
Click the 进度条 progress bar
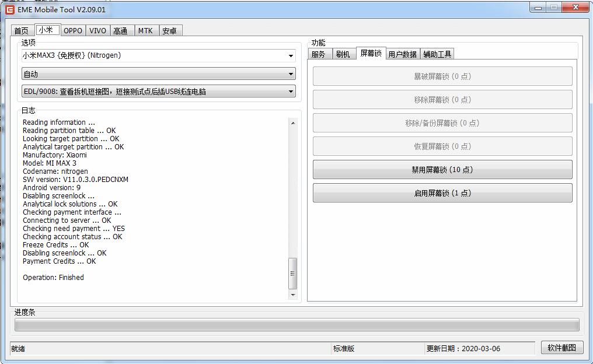pyautogui.click(x=297, y=325)
